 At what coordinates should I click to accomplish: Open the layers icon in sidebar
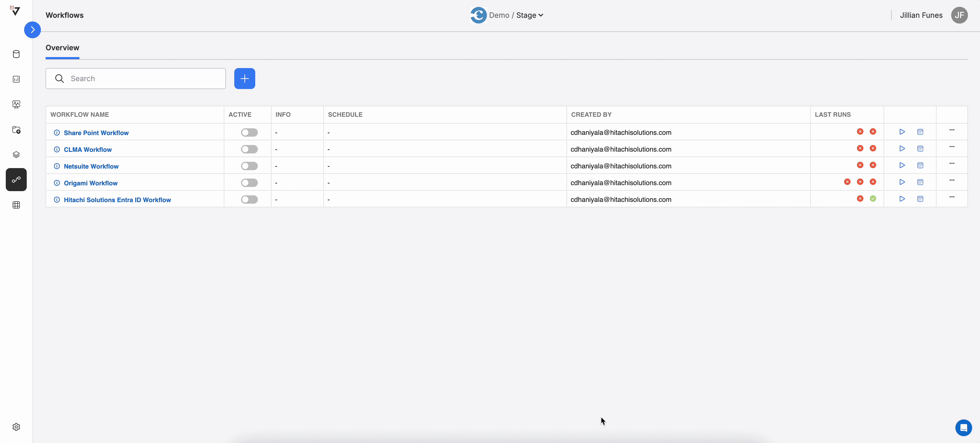16,154
